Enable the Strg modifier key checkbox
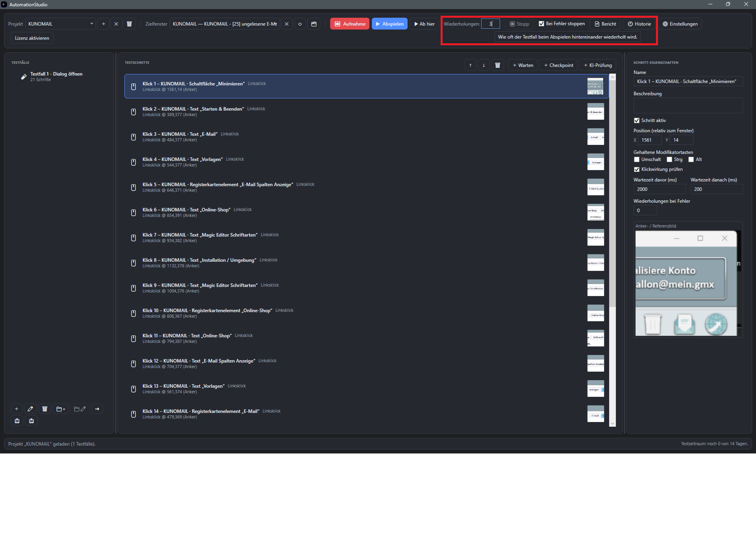Image resolution: width=756 pixels, height=544 pixels. [x=669, y=159]
